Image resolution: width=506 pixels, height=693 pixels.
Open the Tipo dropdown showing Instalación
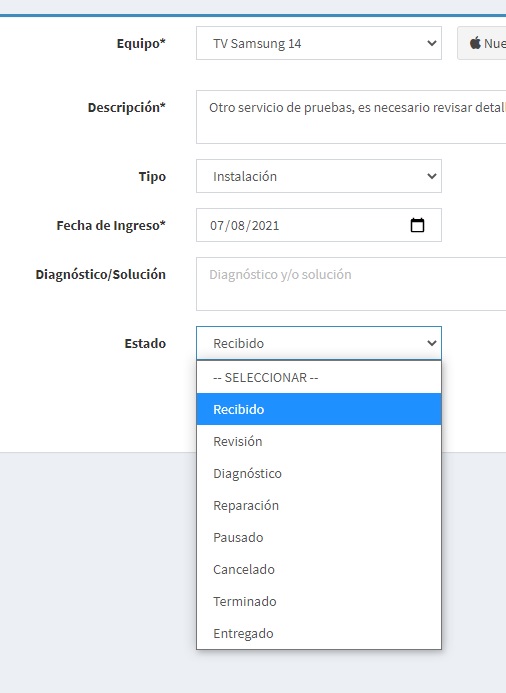click(x=319, y=176)
